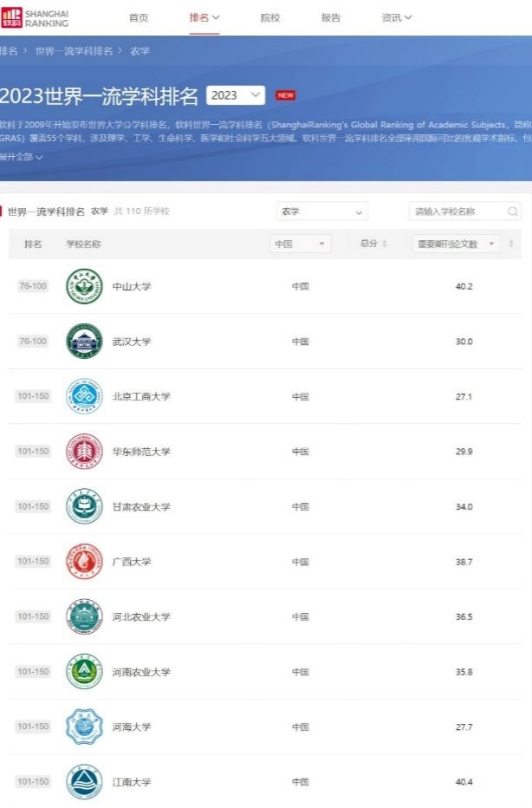Sort by 总分 column
Image resolution: width=532 pixels, height=808 pixels.
373,244
